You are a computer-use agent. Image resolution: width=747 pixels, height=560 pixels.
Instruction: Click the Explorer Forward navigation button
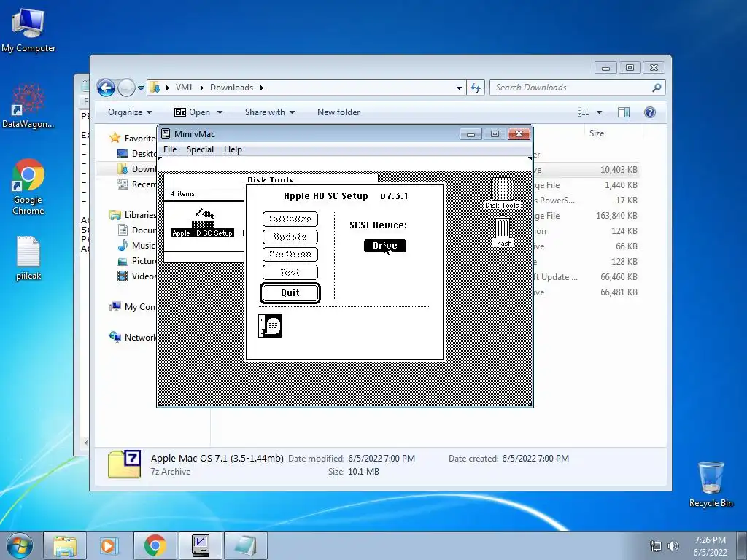coord(126,87)
